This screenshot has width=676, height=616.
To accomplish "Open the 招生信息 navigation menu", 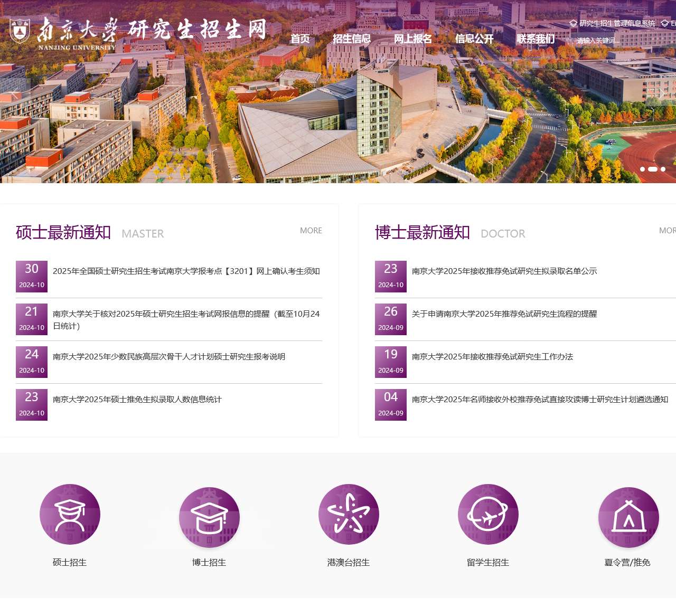I will [352, 39].
